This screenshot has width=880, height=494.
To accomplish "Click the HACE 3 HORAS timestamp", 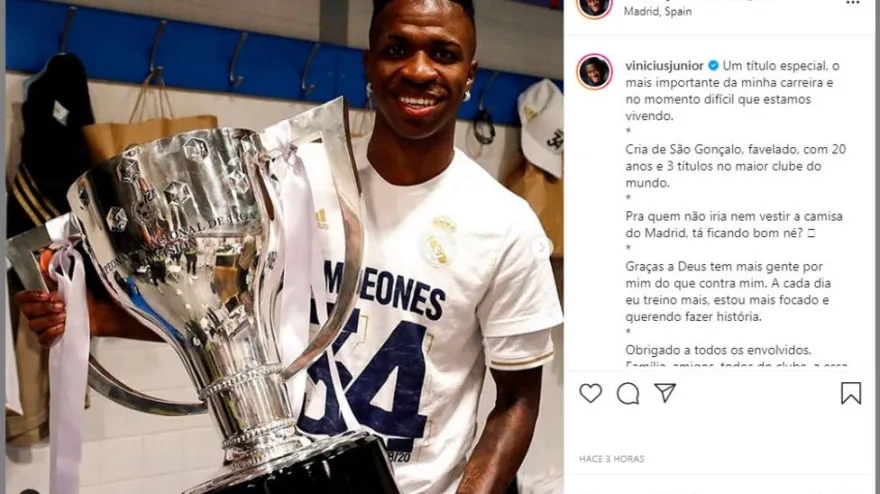I will click(x=612, y=459).
